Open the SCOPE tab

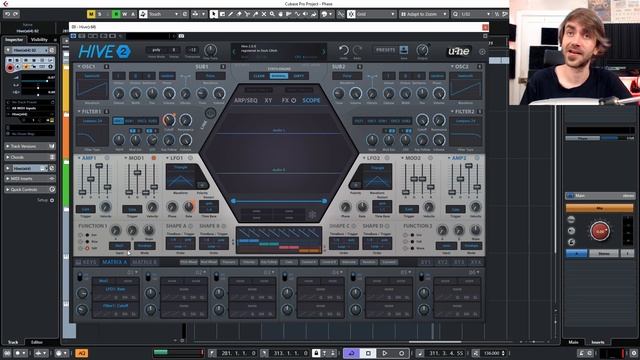click(311, 100)
